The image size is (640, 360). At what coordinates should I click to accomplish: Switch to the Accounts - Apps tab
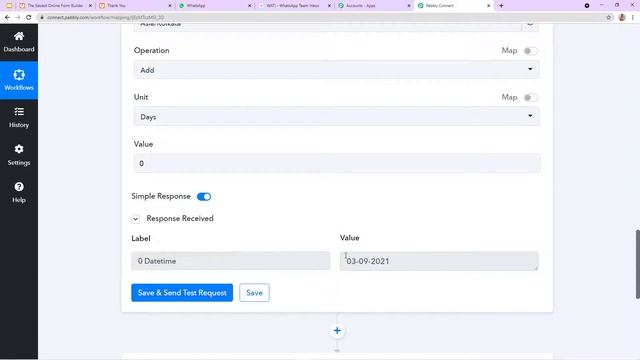click(x=374, y=6)
